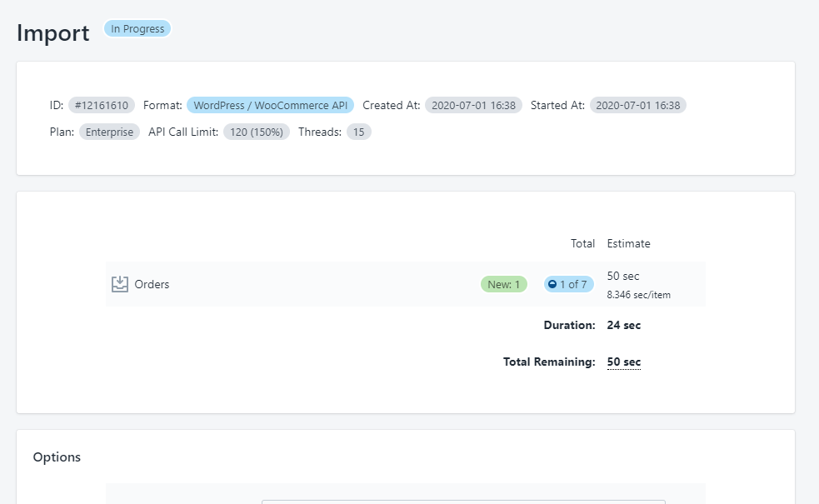Click the WordPress / WooCommerce API format badge
This screenshot has height=504, width=819.
[270, 106]
